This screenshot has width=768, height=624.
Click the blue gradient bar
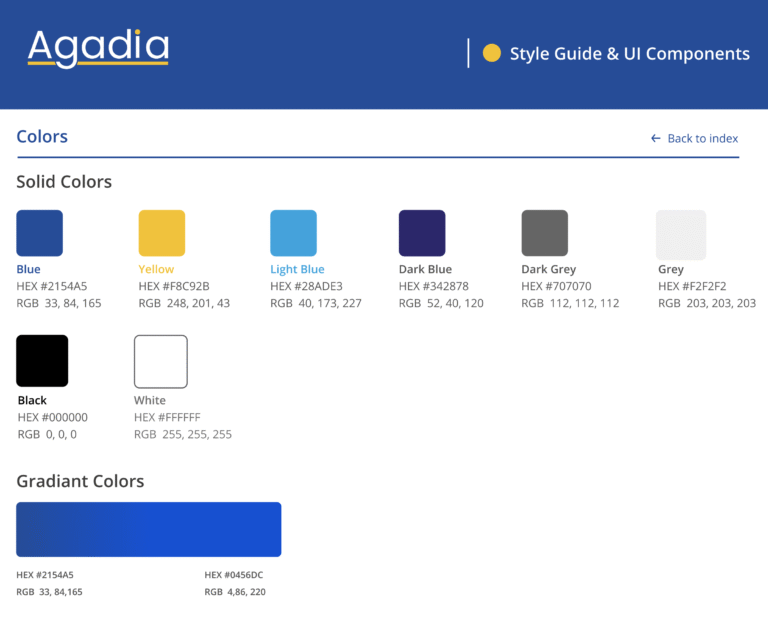coord(148,529)
